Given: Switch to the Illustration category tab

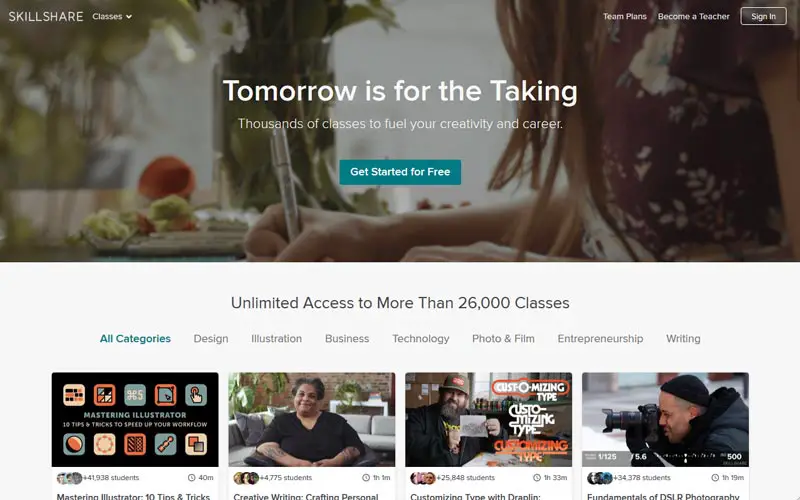Looking at the screenshot, I should click(x=277, y=338).
